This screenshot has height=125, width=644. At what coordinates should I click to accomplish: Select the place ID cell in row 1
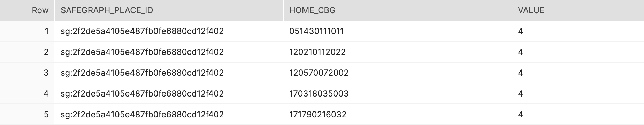[169, 31]
